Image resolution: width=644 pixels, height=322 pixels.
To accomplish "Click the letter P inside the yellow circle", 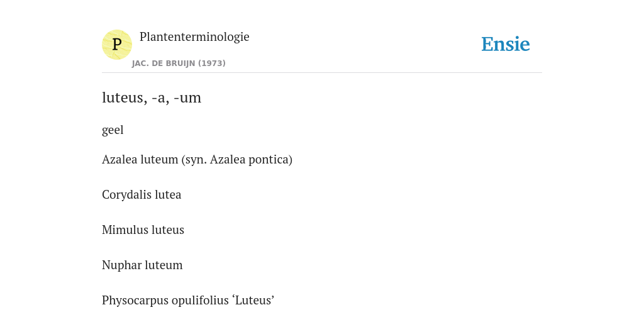I will pyautogui.click(x=116, y=45).
